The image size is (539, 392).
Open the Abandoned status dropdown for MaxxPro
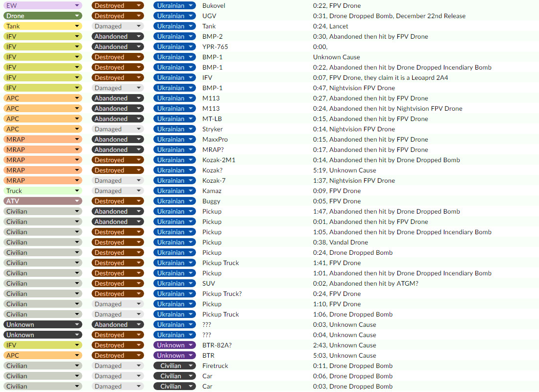[118, 139]
